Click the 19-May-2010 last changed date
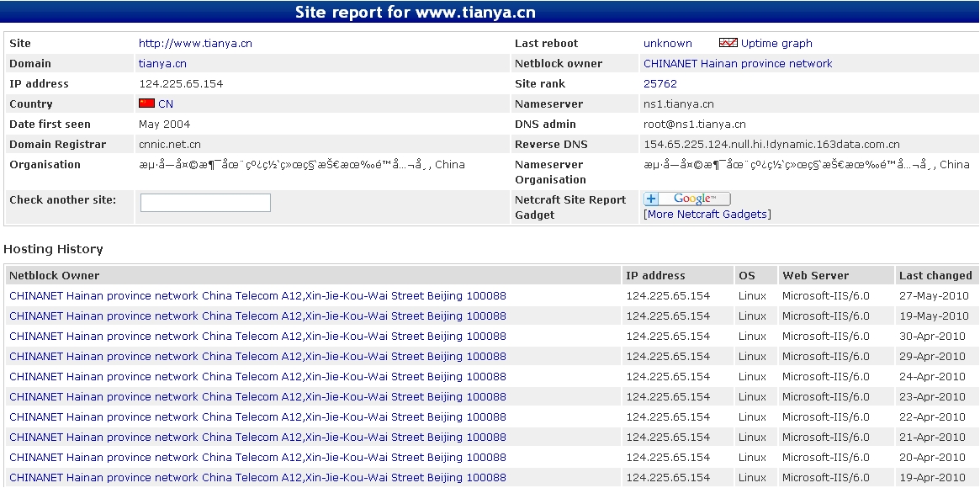The width and height of the screenshot is (980, 488). 934,316
